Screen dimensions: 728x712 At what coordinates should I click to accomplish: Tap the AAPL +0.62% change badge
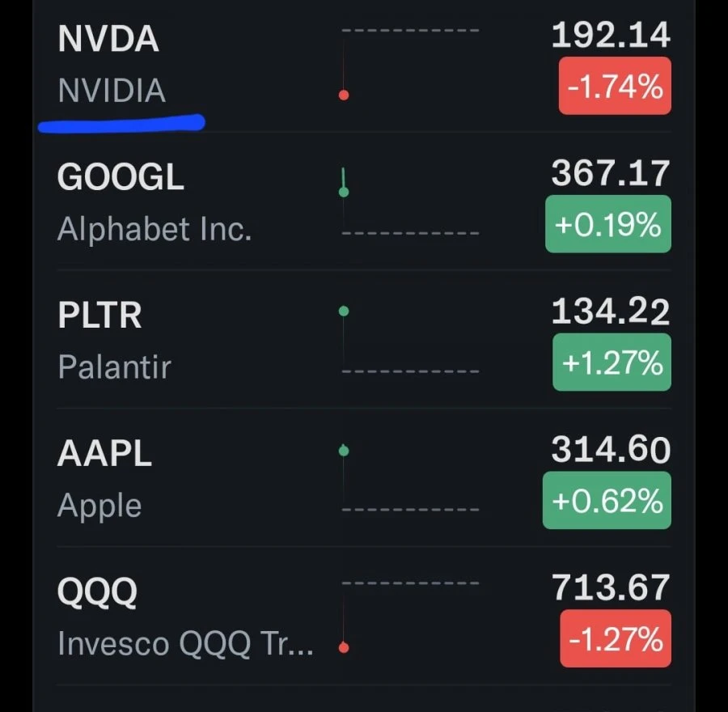point(607,500)
